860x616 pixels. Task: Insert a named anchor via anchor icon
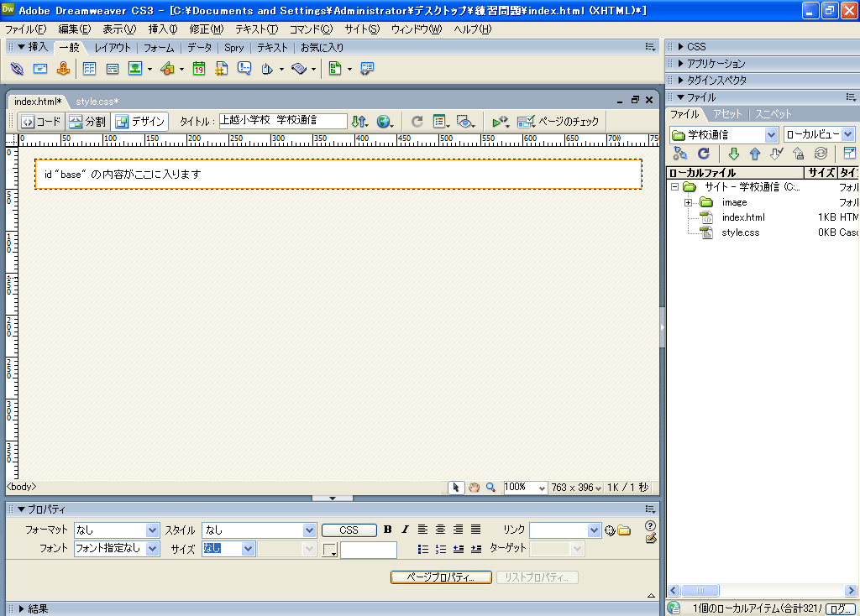tap(63, 69)
